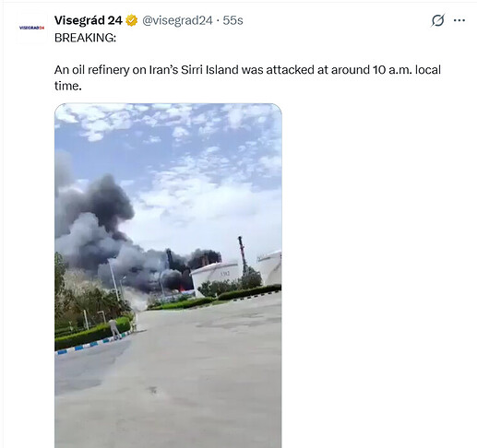The height and width of the screenshot is (448, 477).
Task: Click the 'time.' line of post text
Action: (68, 86)
